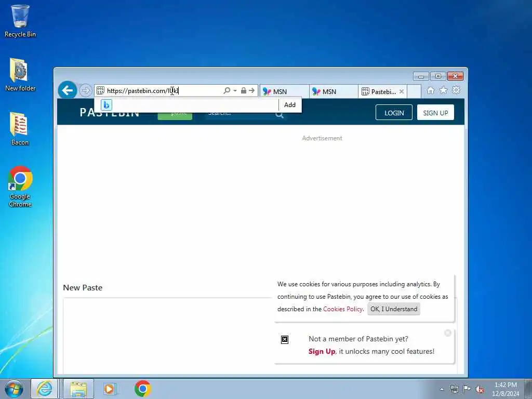The height and width of the screenshot is (399, 532).
Task: Click the muted volume tray icon
Action: coord(480,390)
